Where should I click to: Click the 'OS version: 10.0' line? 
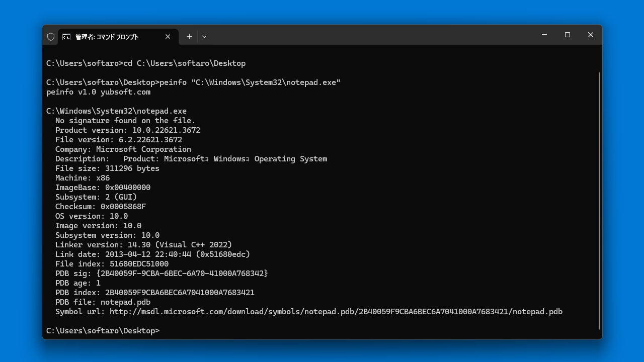[x=92, y=216]
